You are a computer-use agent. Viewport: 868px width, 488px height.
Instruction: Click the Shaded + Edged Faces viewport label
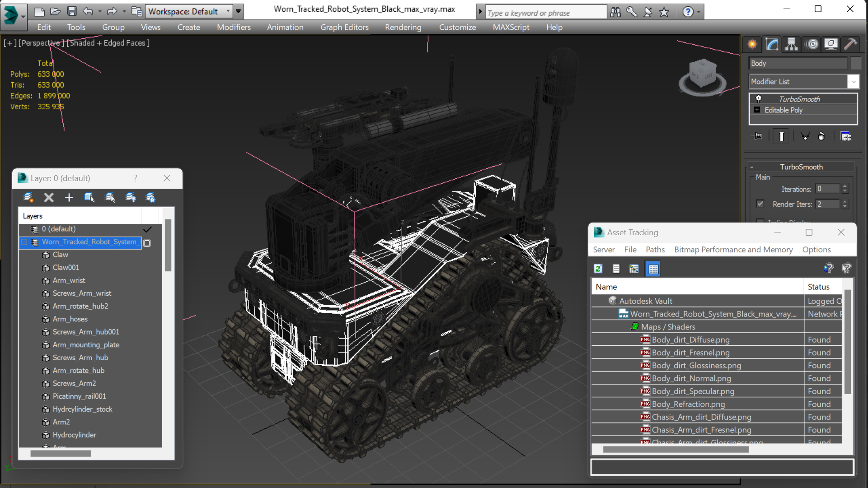coord(108,43)
